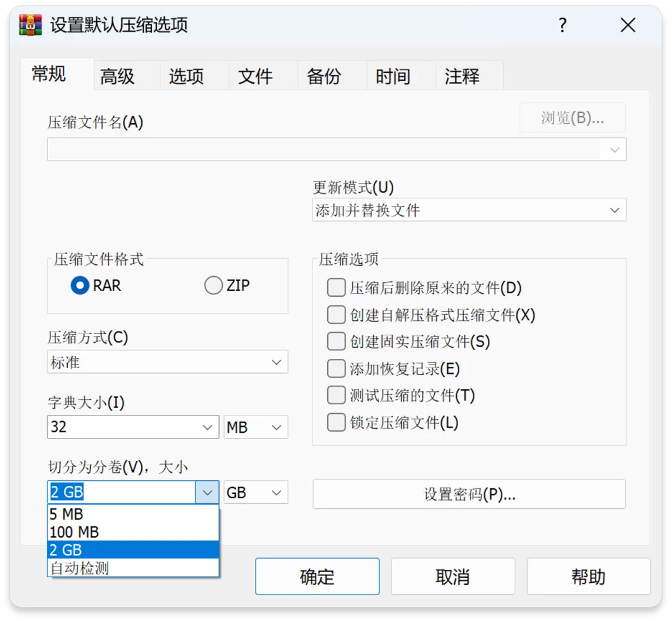Image resolution: width=672 pixels, height=622 pixels.
Task: Select the RAR format radio button
Action: click(x=80, y=285)
